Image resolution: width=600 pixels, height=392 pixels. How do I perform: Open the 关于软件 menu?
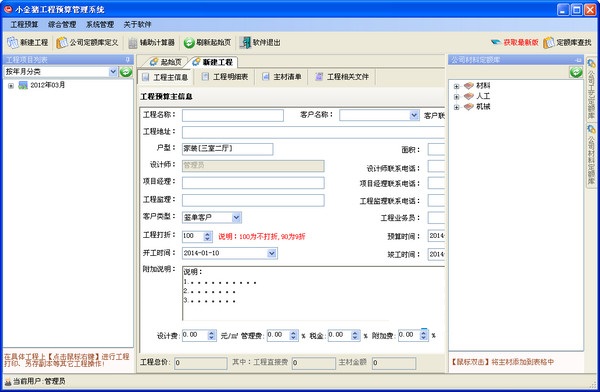pos(137,24)
